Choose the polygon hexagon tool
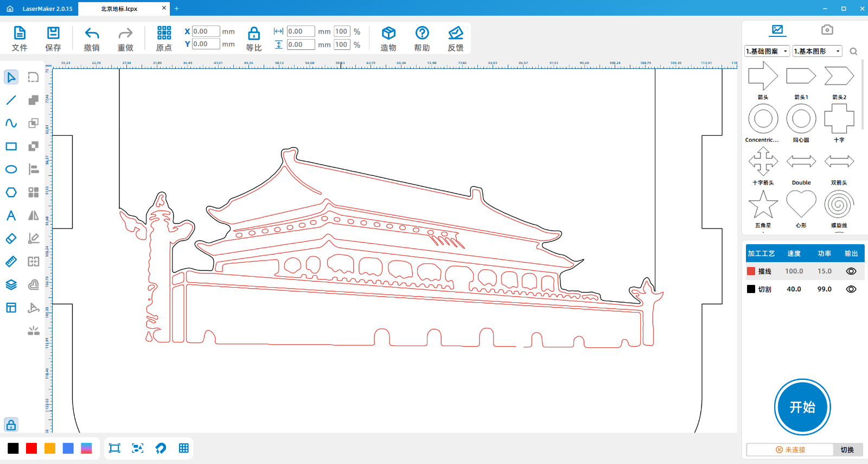 pyautogui.click(x=11, y=193)
